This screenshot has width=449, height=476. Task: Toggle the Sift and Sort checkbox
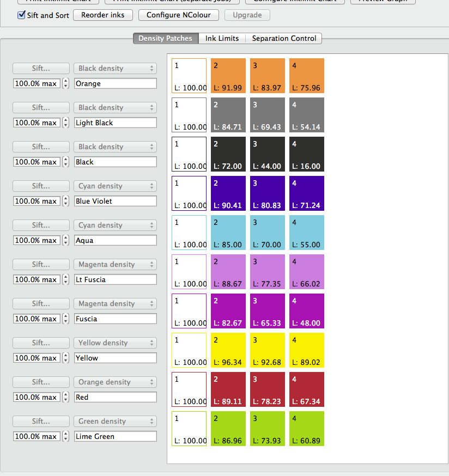point(21,15)
